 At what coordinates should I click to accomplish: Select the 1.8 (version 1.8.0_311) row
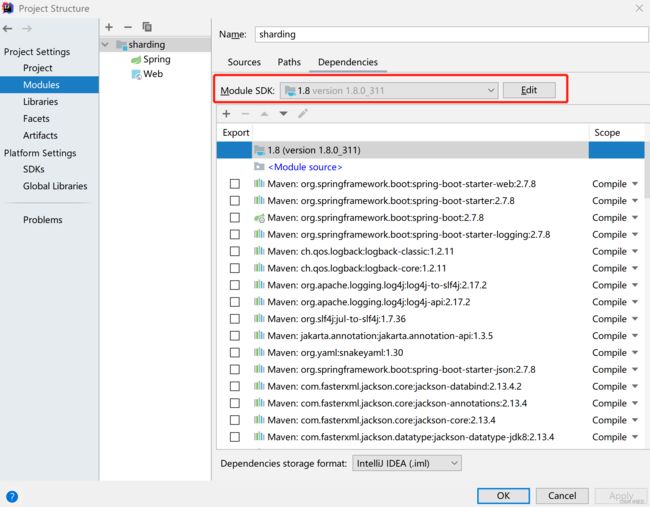pos(430,150)
